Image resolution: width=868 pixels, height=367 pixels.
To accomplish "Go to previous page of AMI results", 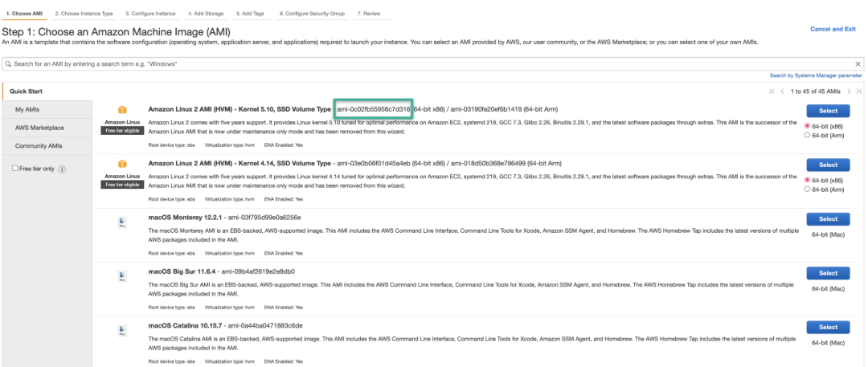I will [x=782, y=92].
